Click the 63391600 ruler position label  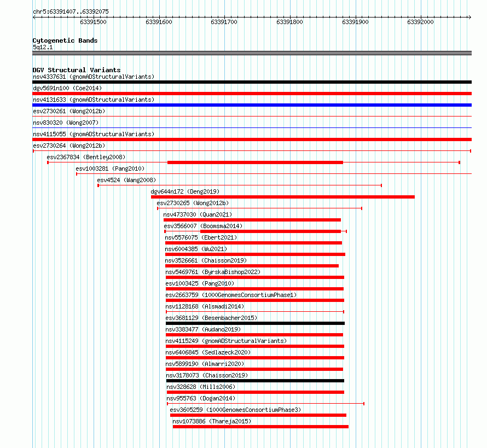(159, 22)
